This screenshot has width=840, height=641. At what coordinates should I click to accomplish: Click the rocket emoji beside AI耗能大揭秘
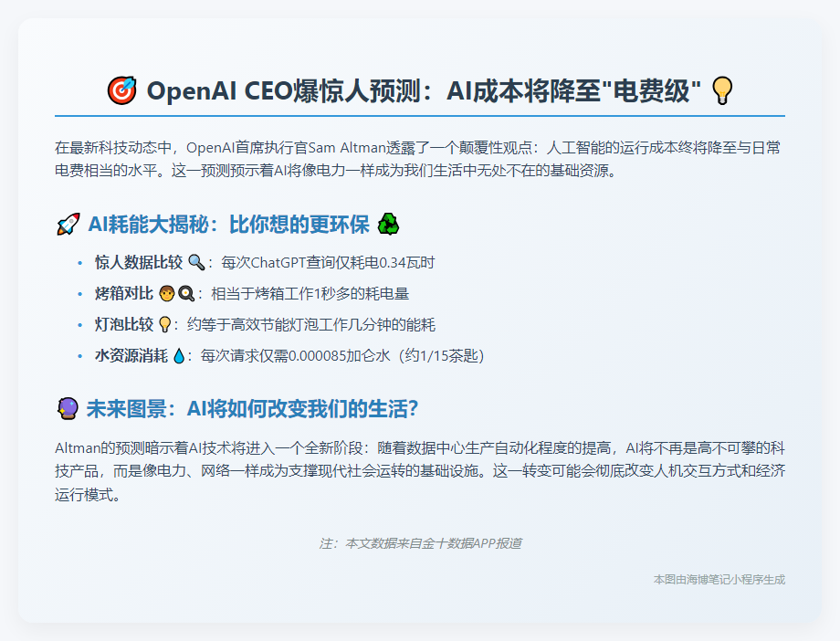68,224
